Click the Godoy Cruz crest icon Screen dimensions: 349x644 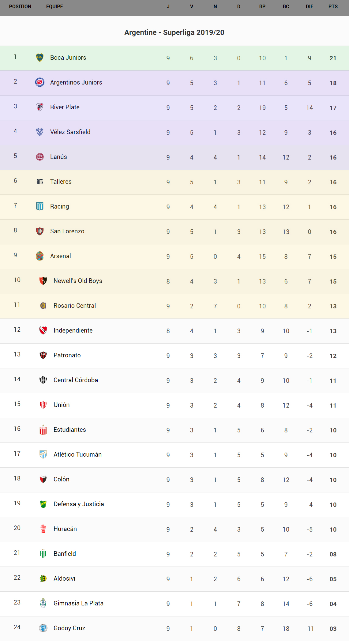(x=43, y=628)
